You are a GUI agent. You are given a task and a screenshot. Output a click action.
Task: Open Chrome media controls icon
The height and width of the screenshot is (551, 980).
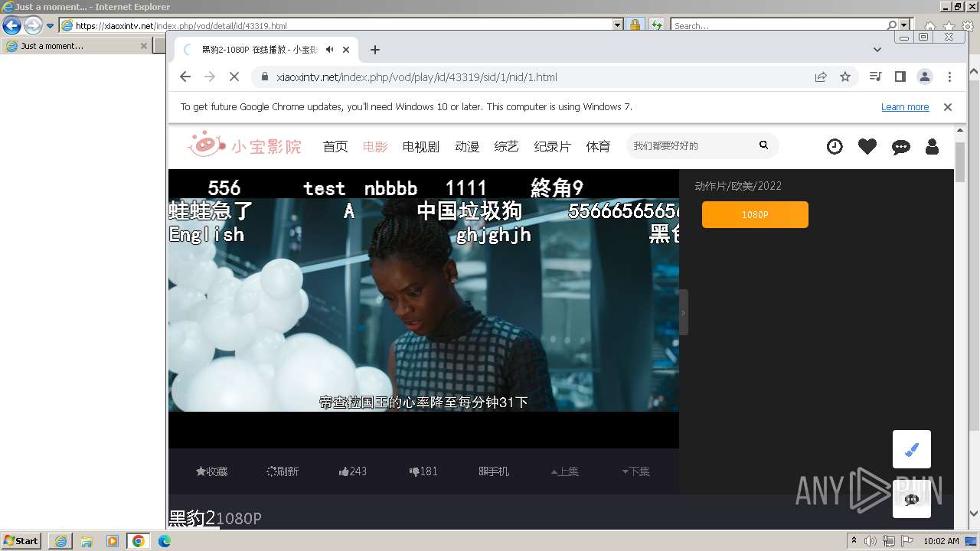[x=876, y=77]
